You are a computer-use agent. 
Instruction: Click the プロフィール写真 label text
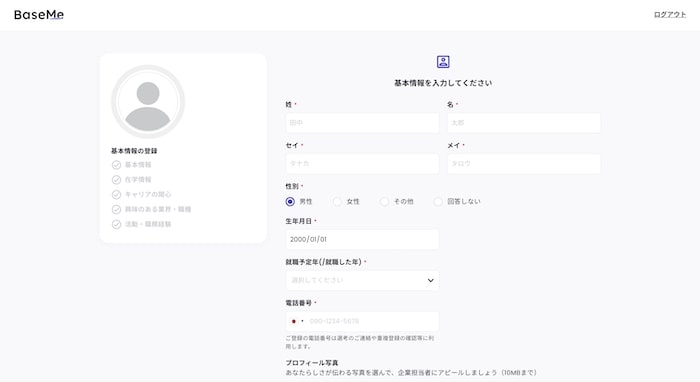[312, 363]
